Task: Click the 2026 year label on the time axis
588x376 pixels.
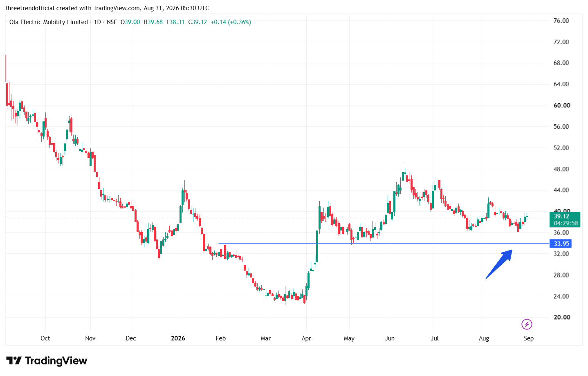Action: (178, 338)
